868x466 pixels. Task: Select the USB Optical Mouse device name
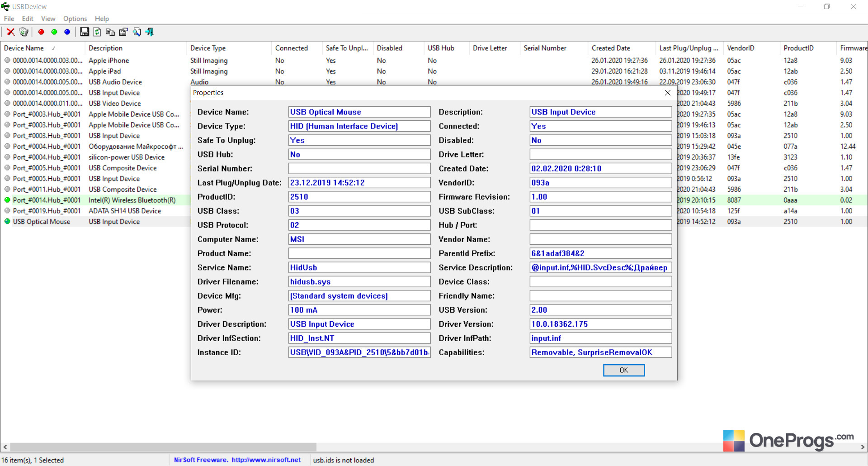(42, 222)
